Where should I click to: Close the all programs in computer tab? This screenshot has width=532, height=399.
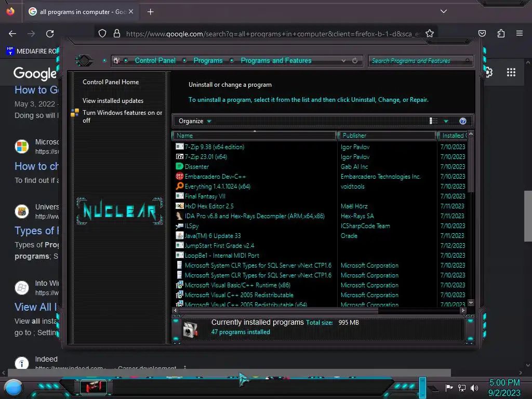tap(131, 11)
